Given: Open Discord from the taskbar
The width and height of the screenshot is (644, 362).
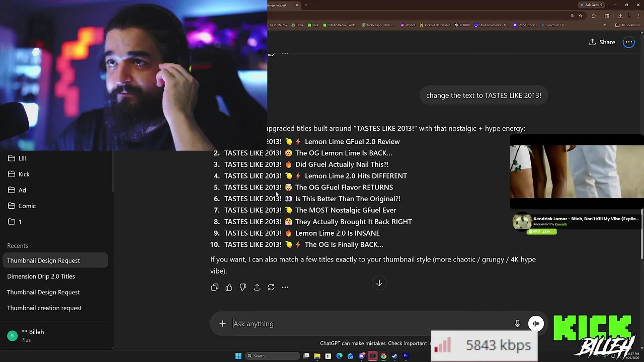Looking at the screenshot, I should 361,356.
